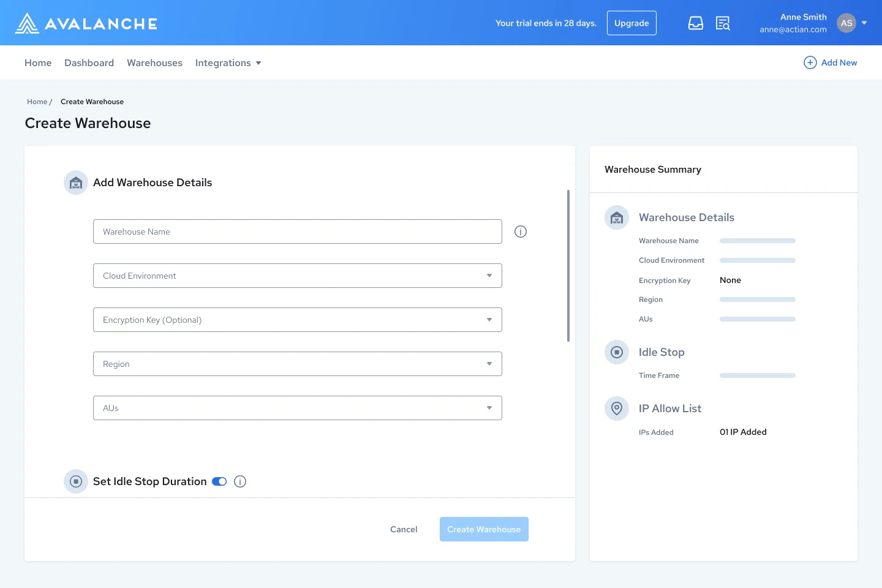This screenshot has width=882, height=588.
Task: Click the Add Warehouse Details warehouse icon
Action: click(x=75, y=182)
